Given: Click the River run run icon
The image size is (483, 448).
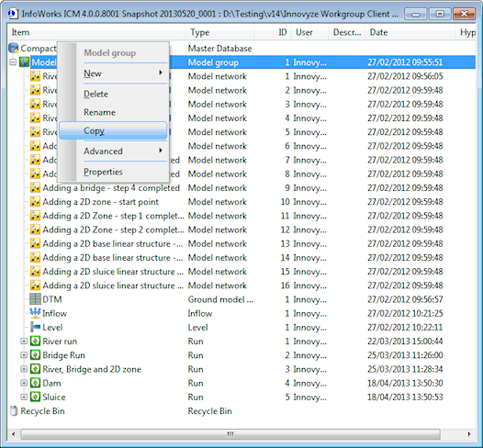Looking at the screenshot, I should (x=35, y=342).
